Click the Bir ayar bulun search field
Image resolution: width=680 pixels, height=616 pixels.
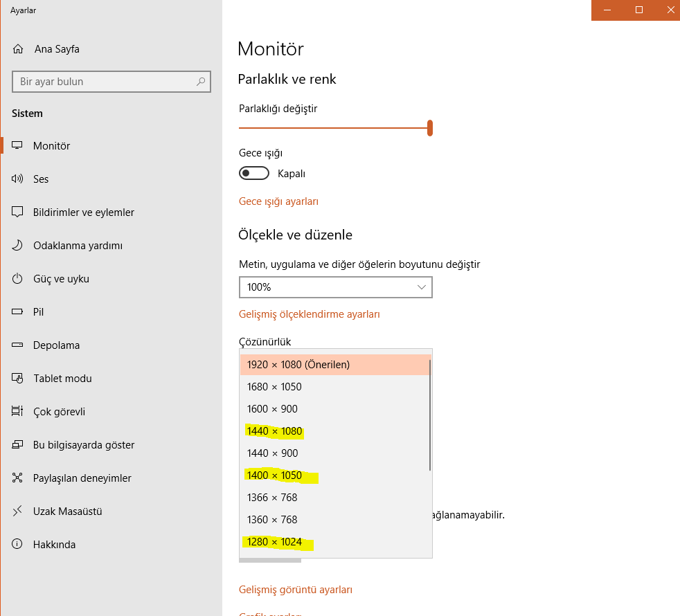(111, 82)
